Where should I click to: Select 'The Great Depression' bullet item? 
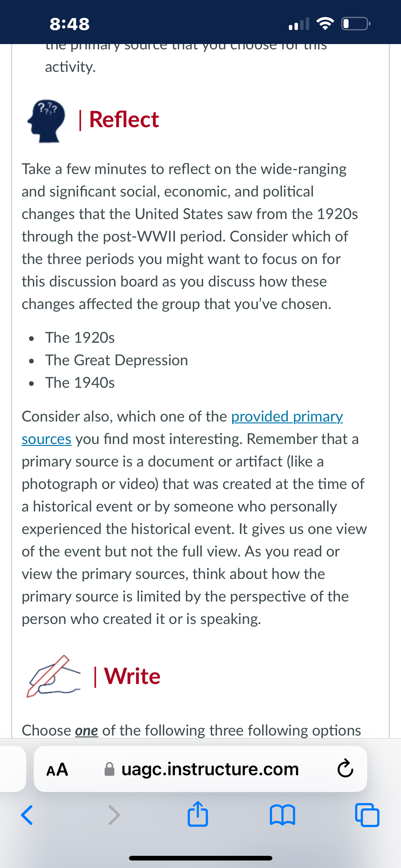pyautogui.click(x=116, y=360)
